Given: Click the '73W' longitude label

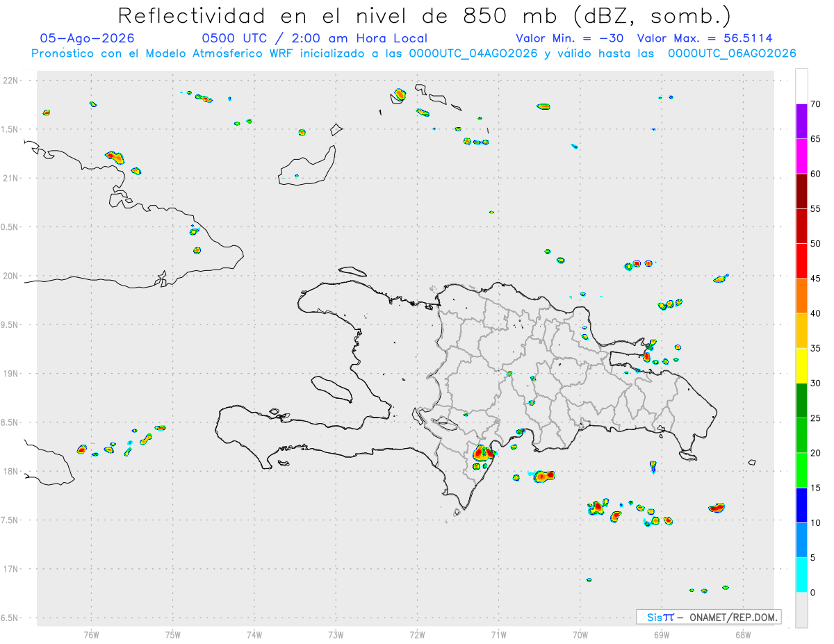Looking at the screenshot, I should click(x=335, y=634).
